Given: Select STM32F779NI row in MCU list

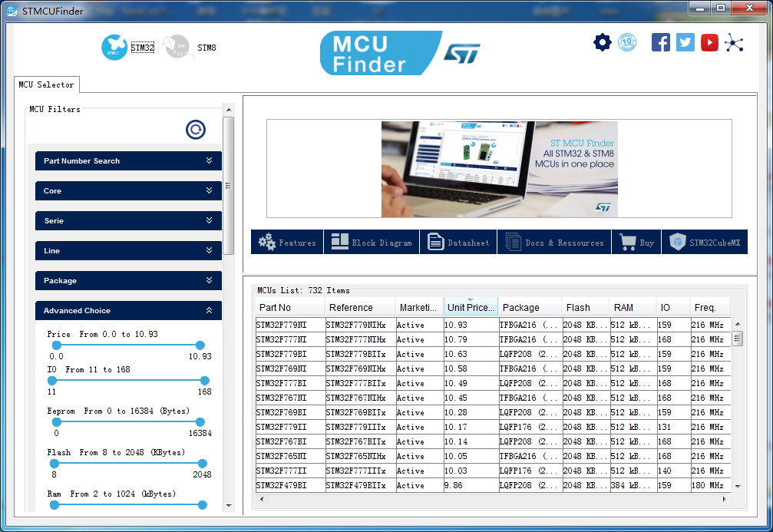Looking at the screenshot, I should [493, 325].
